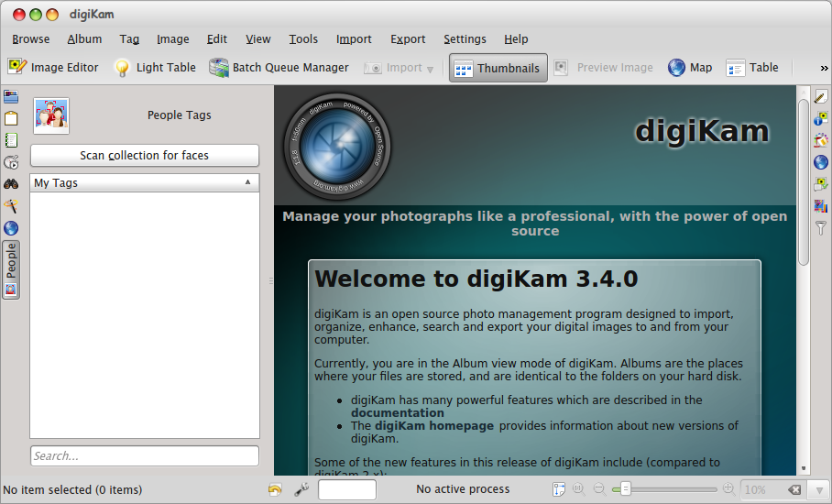832x504 pixels.
Task: Click the zoom in magnifier icon
Action: [x=729, y=489]
